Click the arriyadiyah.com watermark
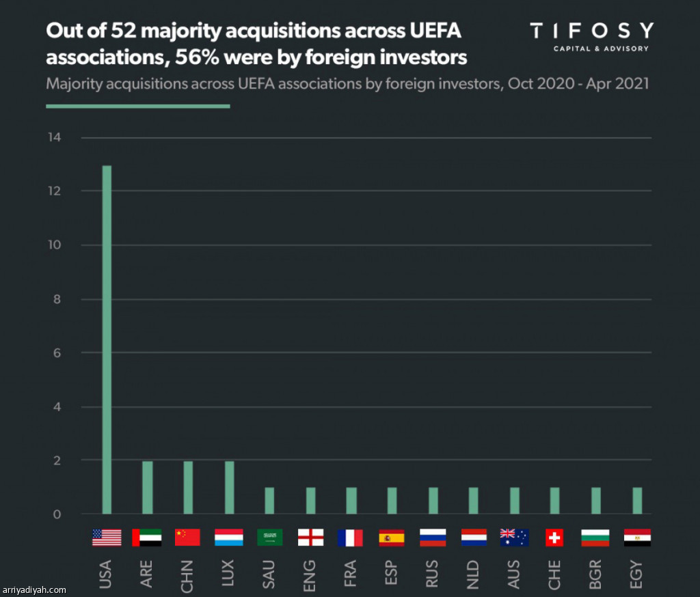 [x=34, y=589]
